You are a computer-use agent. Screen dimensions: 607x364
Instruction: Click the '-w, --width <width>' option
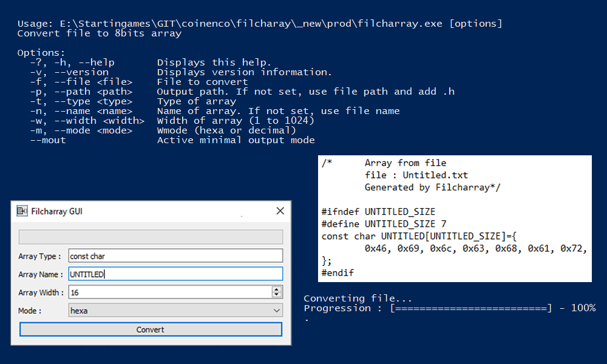[87, 121]
